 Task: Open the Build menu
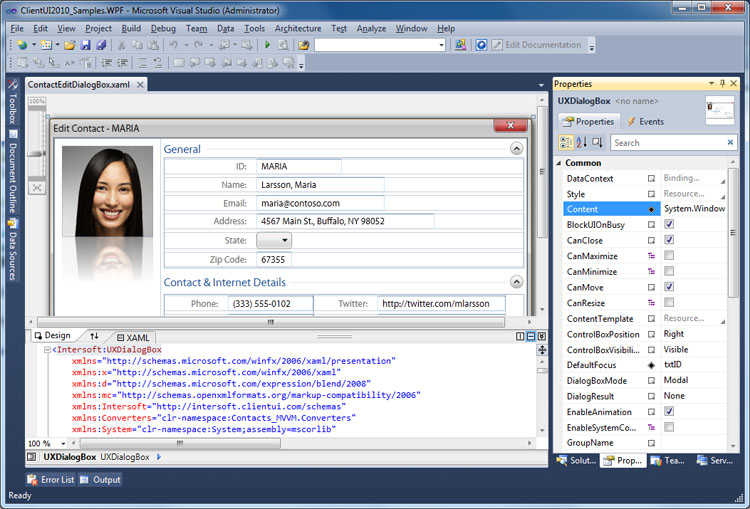pyautogui.click(x=131, y=28)
